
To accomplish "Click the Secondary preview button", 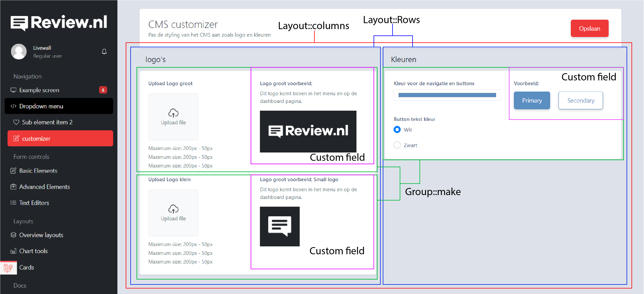I will pos(580,100).
